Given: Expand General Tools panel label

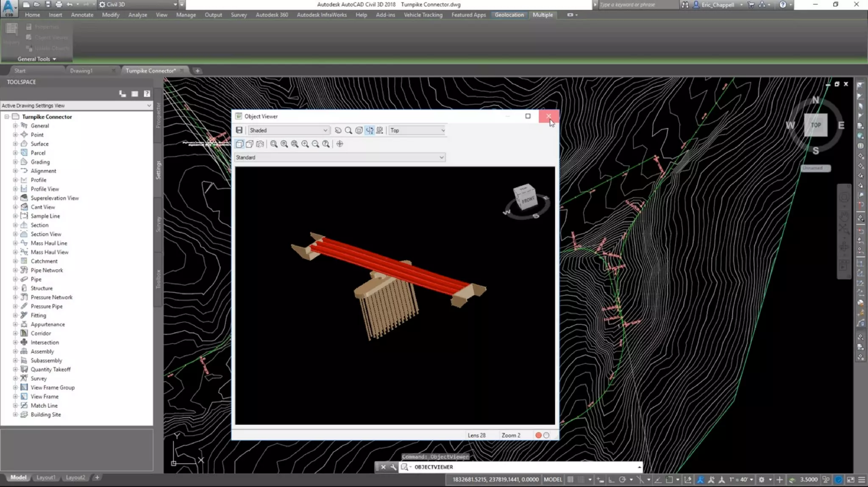Looking at the screenshot, I should [x=36, y=59].
